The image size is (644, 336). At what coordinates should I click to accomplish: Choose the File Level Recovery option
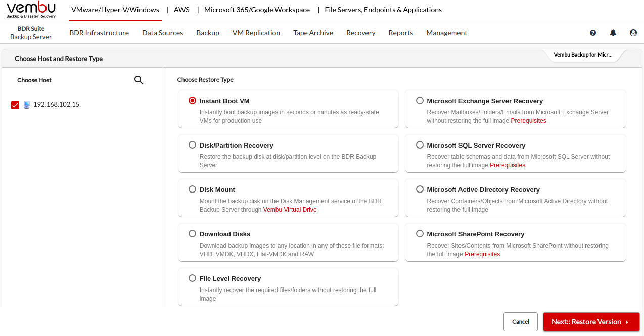tap(192, 278)
